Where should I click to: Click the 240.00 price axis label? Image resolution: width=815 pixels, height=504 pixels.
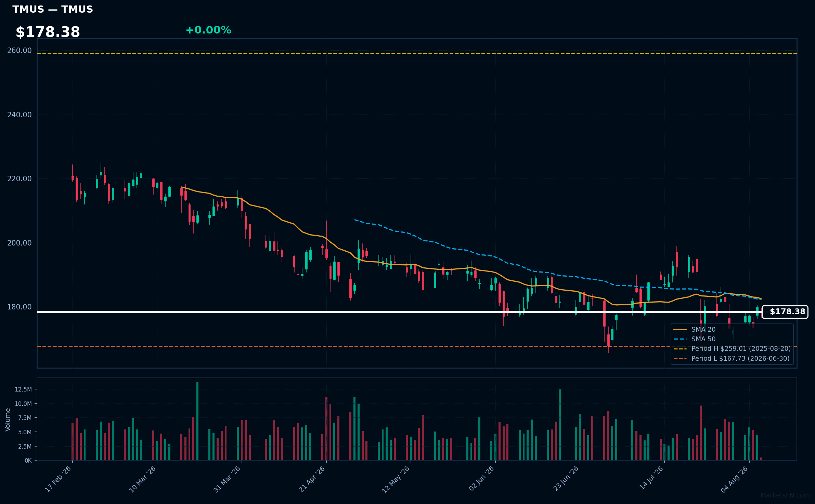[20, 115]
